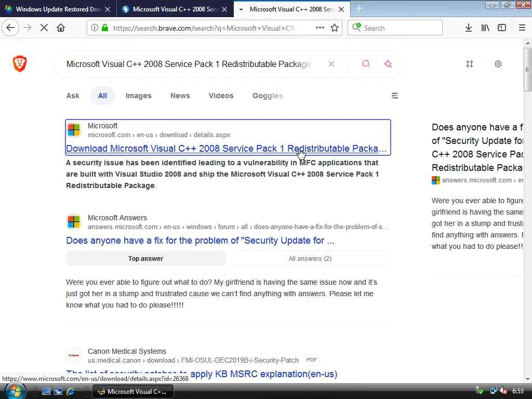532x399 pixels.
Task: Click the Microsoft Answers favicon
Action: [74, 222]
